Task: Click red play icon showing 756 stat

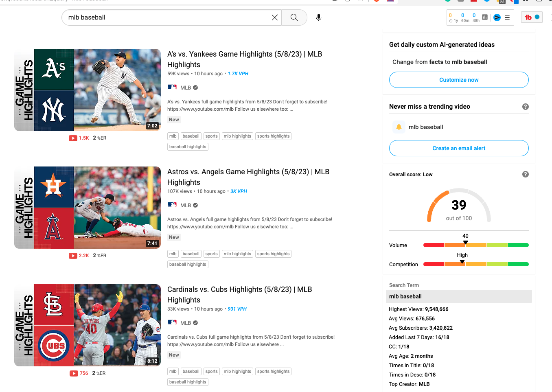Action: (x=74, y=373)
